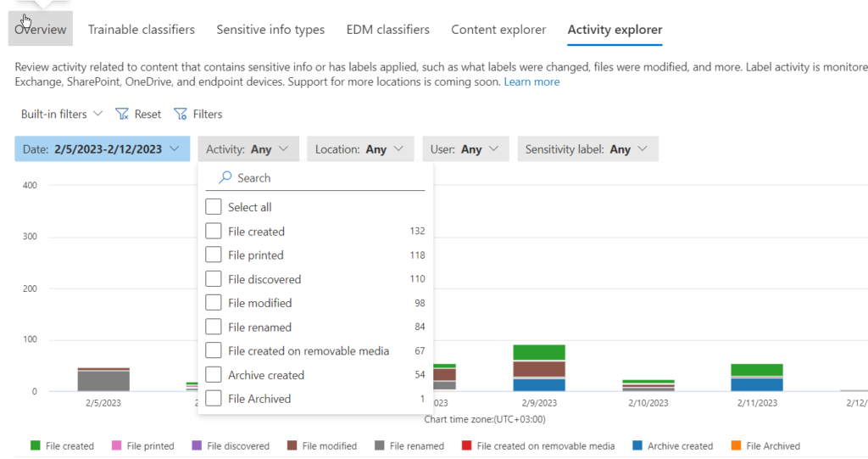Click the magnifier icon in Search box
The image size is (868, 459).
point(225,177)
